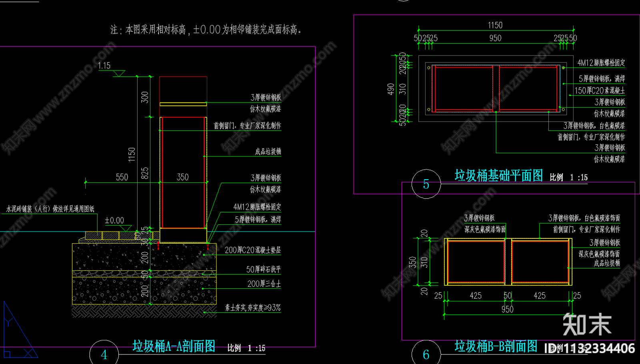The image size is (640, 364).
Task: Click the drawing number 5 circle
Action: (426, 184)
